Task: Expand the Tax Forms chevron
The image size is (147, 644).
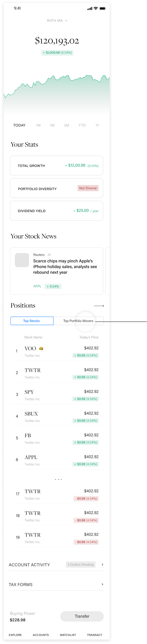Action: tap(102, 584)
